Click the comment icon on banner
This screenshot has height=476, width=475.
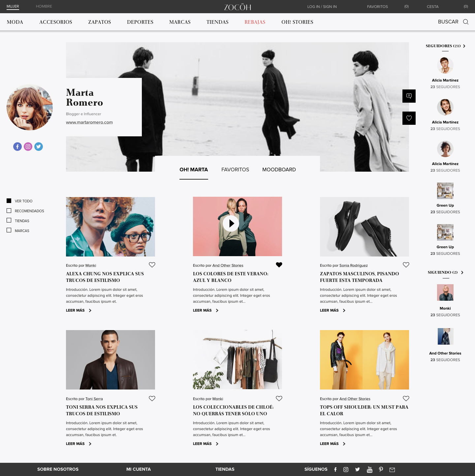(409, 96)
